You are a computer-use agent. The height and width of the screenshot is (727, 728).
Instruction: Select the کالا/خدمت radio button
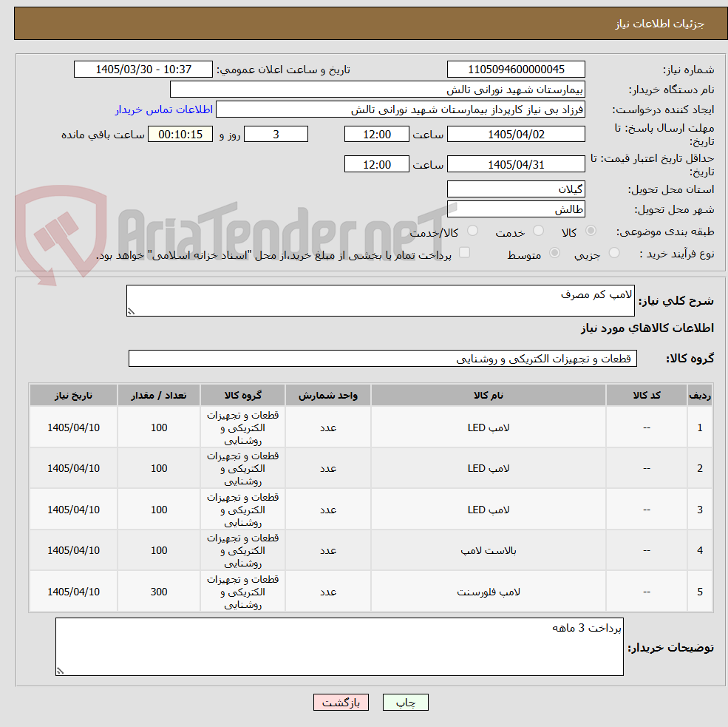click(x=472, y=231)
